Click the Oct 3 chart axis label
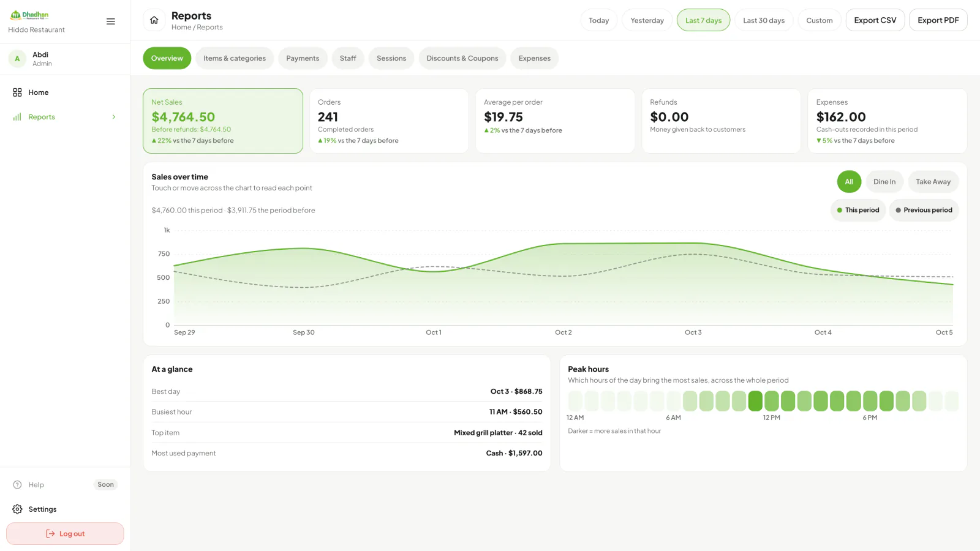 (693, 332)
